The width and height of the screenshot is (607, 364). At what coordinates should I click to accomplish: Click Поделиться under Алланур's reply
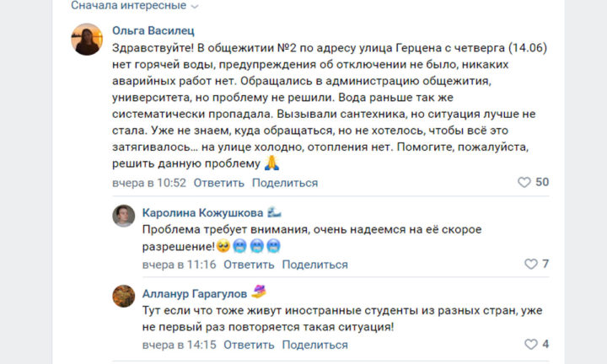314,345
